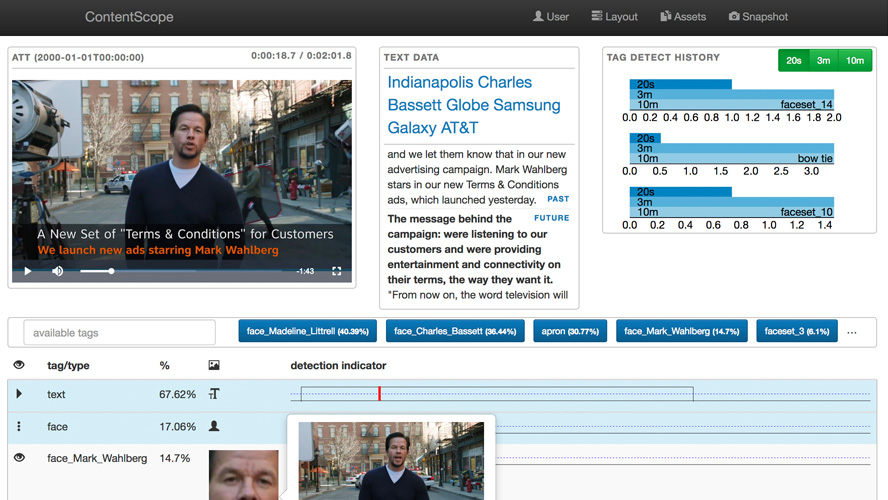Screen dimensions: 888x500
Task: Mute the video using the speaker icon
Action: point(57,271)
